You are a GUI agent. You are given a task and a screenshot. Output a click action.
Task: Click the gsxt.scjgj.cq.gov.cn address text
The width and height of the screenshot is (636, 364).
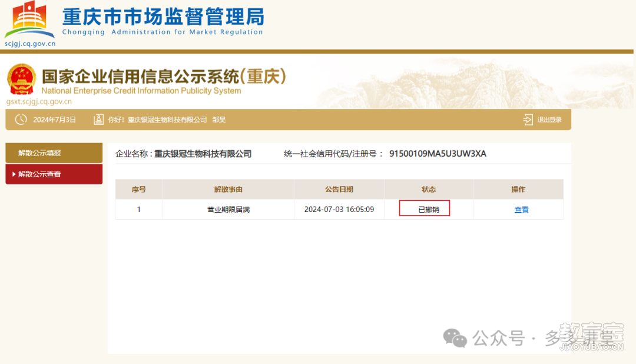click(39, 101)
